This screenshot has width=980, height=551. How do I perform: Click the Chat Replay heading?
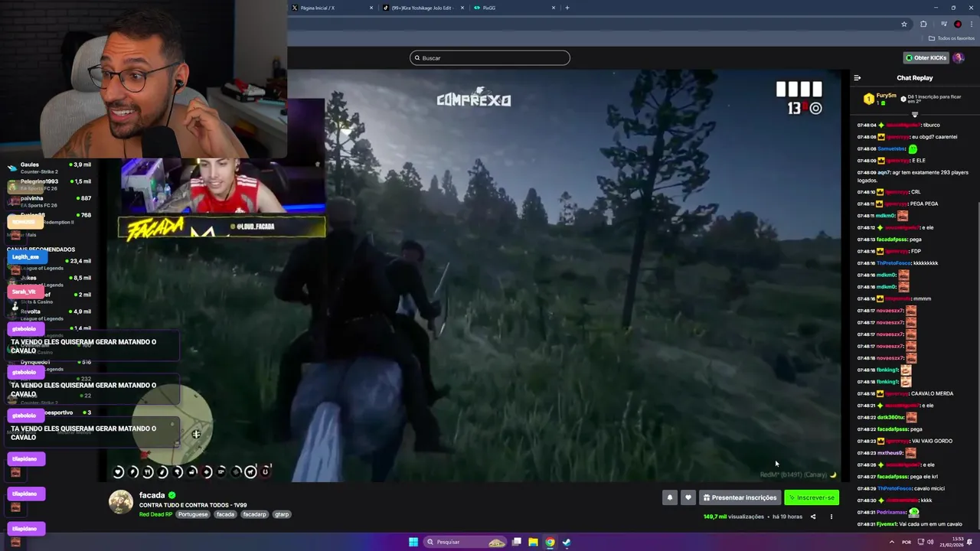pyautogui.click(x=915, y=78)
